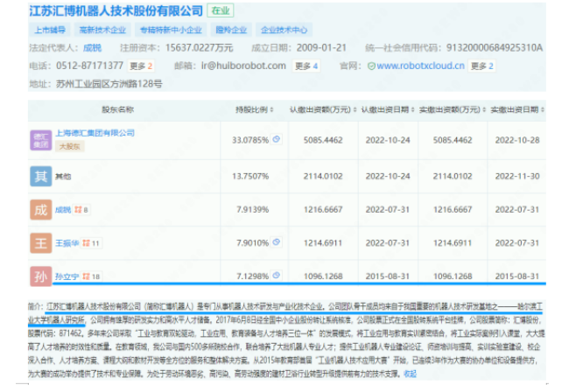569x392 pixels.
Task: Click 7.9139% shareholding cell
Action: [253, 210]
